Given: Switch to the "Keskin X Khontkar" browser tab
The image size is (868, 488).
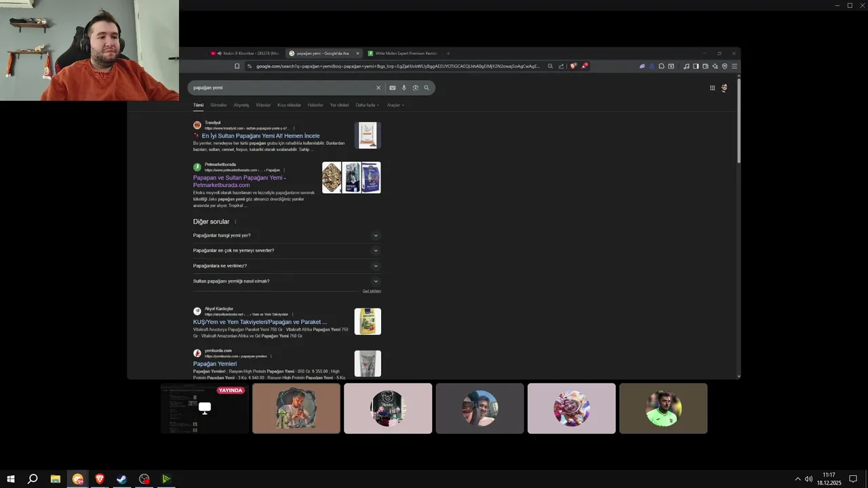Looking at the screenshot, I should pos(245,54).
